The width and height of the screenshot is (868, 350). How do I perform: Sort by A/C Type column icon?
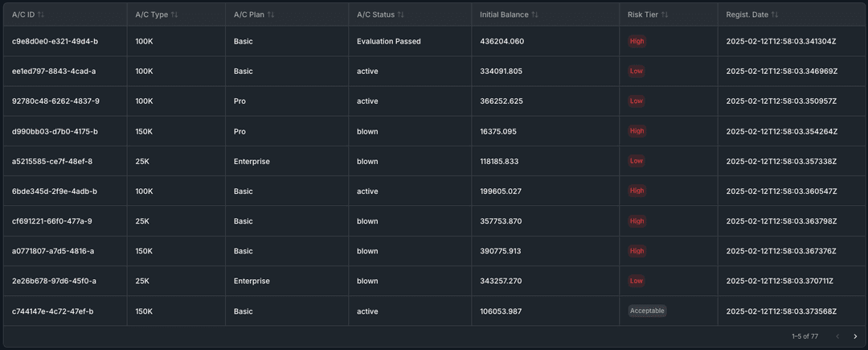(x=174, y=14)
